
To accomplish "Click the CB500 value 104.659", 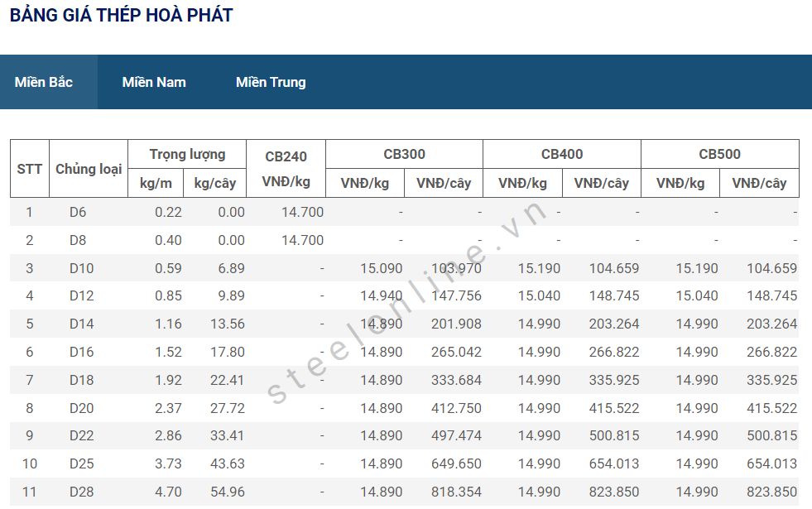I will [771, 268].
